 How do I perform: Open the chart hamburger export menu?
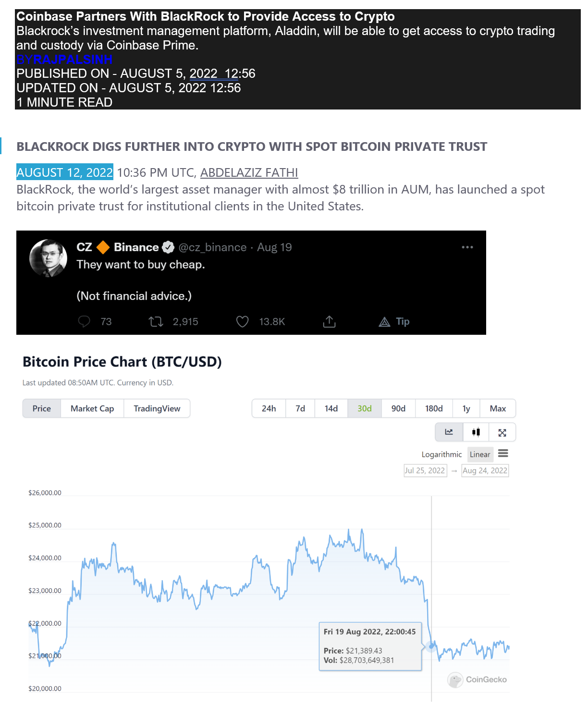503,453
